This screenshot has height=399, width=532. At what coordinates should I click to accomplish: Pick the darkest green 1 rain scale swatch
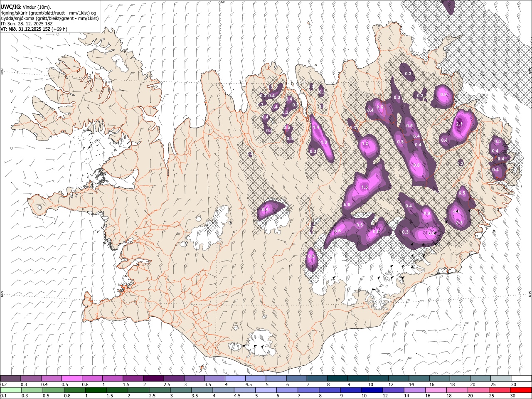pyautogui.click(x=96, y=390)
